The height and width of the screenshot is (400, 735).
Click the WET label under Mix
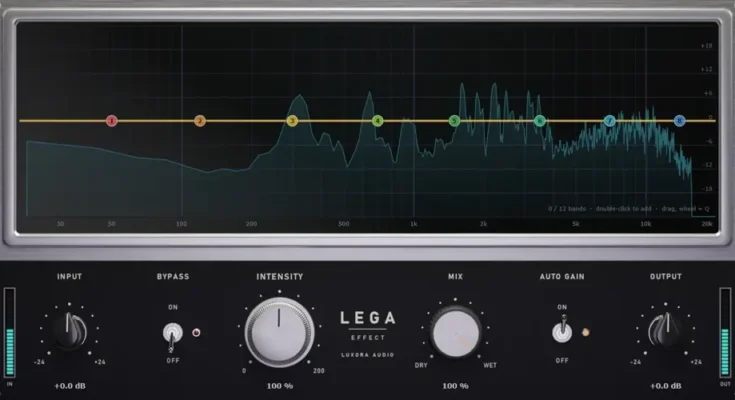click(x=490, y=365)
